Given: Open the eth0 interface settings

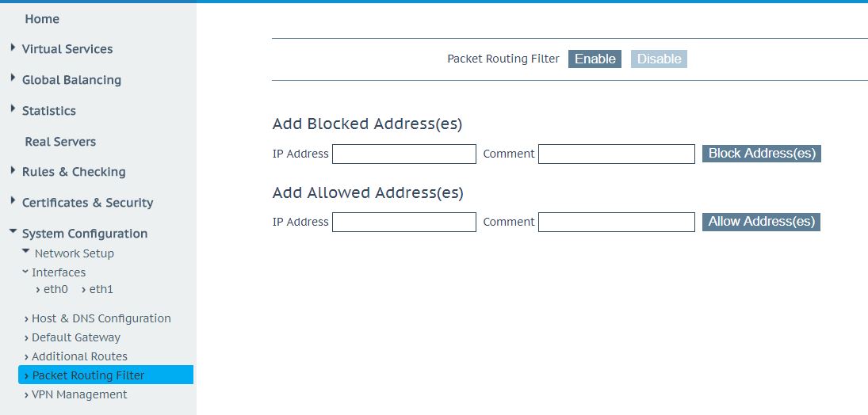Looking at the screenshot, I should (55, 290).
